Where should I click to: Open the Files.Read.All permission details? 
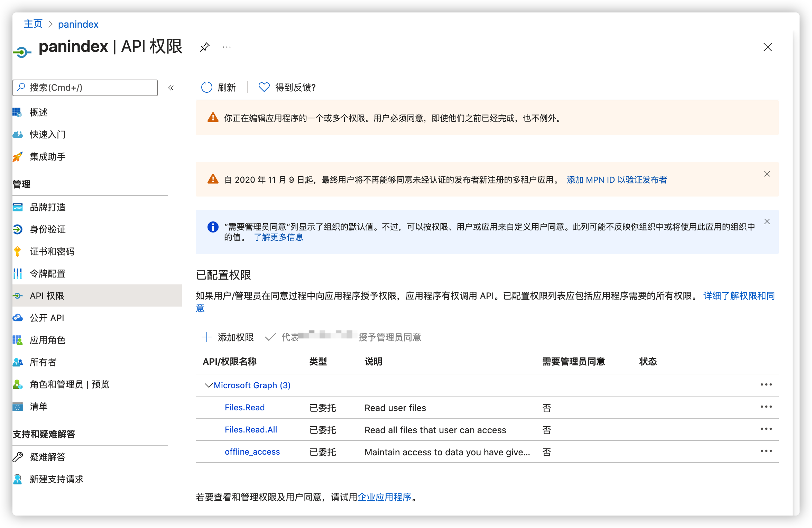(250, 429)
